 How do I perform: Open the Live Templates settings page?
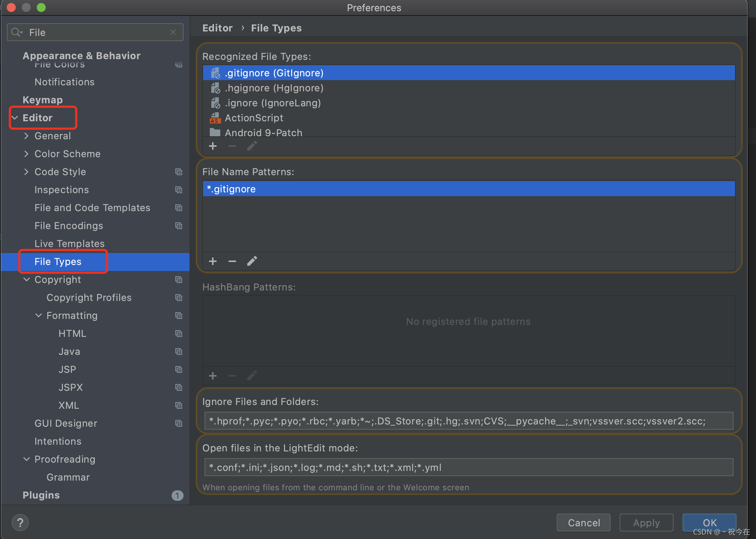pyautogui.click(x=69, y=244)
